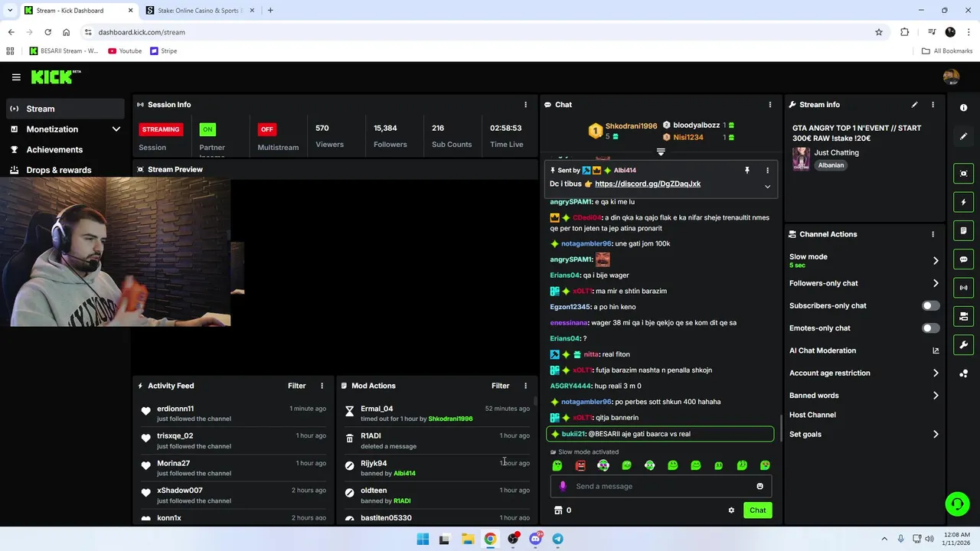Image resolution: width=980 pixels, height=551 pixels.
Task: Toggle Emotes-only chat switch
Action: pyautogui.click(x=930, y=328)
